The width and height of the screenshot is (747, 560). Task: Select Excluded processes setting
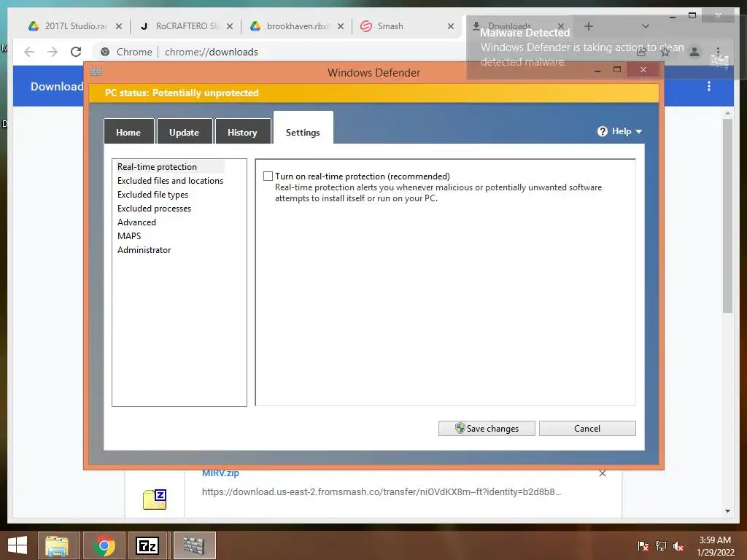pyautogui.click(x=154, y=208)
